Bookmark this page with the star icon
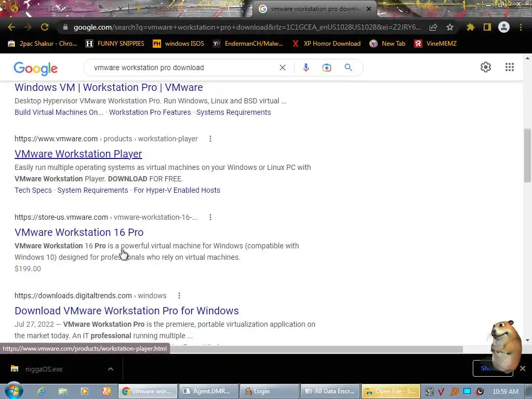The image size is (532, 399). 450,27
